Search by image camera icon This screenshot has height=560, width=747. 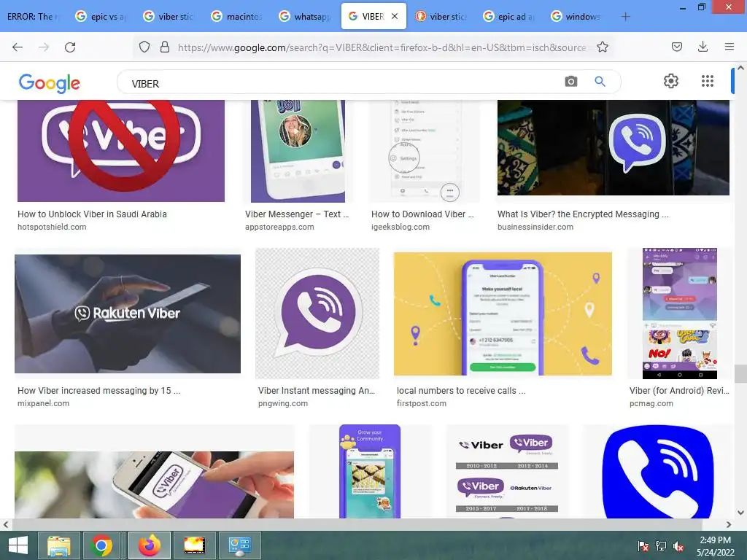[x=570, y=82]
